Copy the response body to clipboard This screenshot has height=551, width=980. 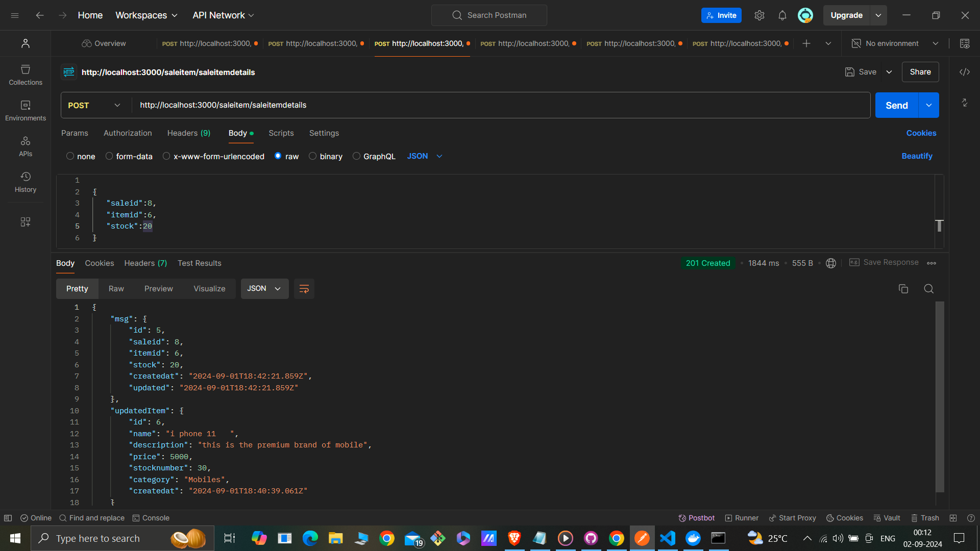[903, 289]
